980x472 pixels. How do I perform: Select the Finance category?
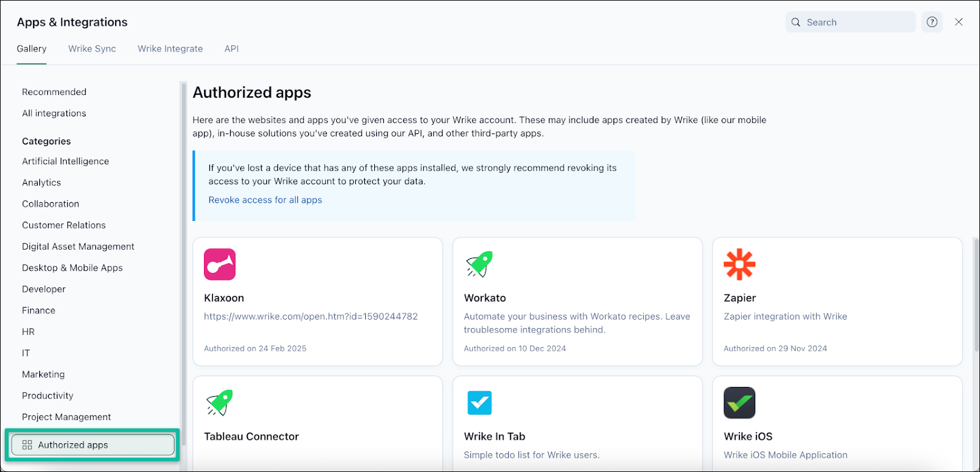pos(39,310)
